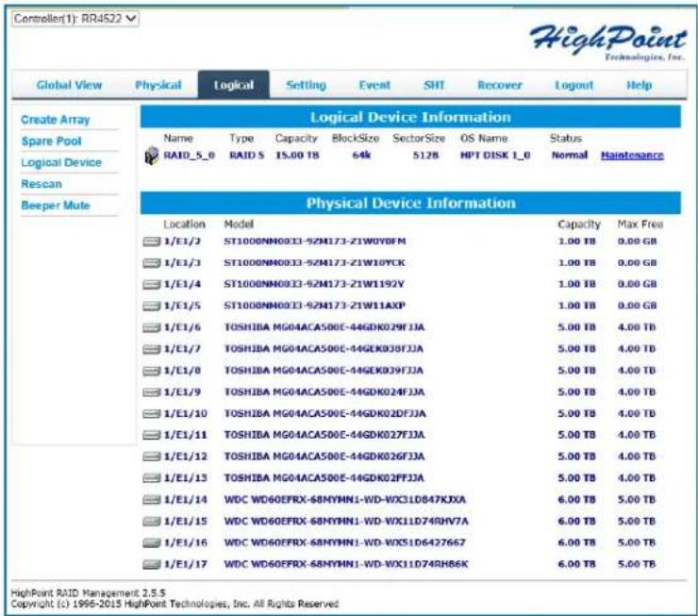Image resolution: width=698 pixels, height=616 pixels.
Task: Click the TOSHIBA model ending 44GDK02DFJJA
Action: pyautogui.click(x=325, y=413)
